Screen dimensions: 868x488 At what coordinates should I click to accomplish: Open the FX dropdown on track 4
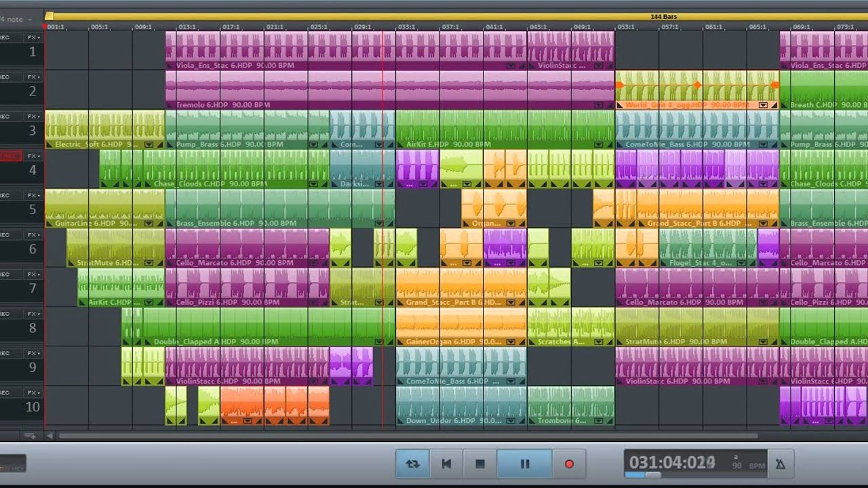point(33,156)
